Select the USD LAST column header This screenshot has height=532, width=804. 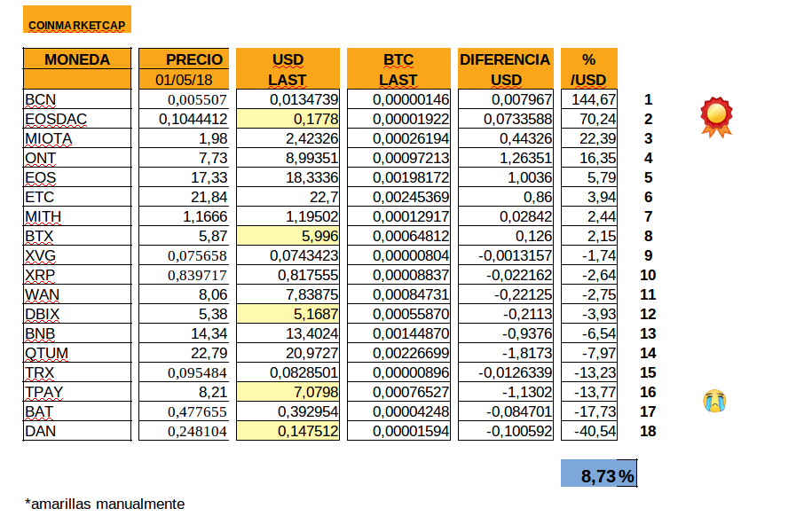[x=288, y=69]
